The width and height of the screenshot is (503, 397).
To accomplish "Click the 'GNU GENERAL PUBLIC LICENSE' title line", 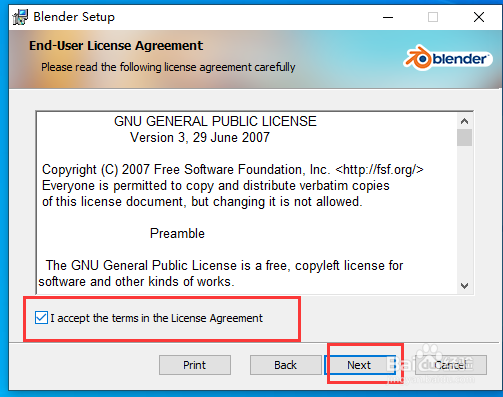I will point(215,121).
